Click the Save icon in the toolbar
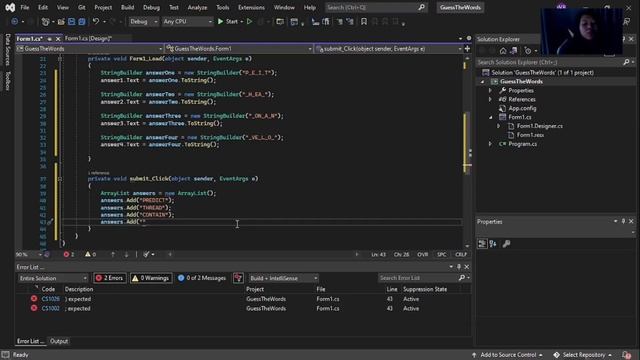The width and height of the screenshot is (640, 360). (71, 22)
